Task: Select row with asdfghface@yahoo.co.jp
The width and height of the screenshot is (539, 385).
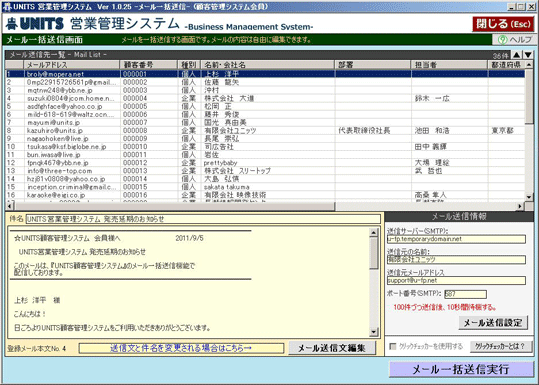Action: coord(265,106)
